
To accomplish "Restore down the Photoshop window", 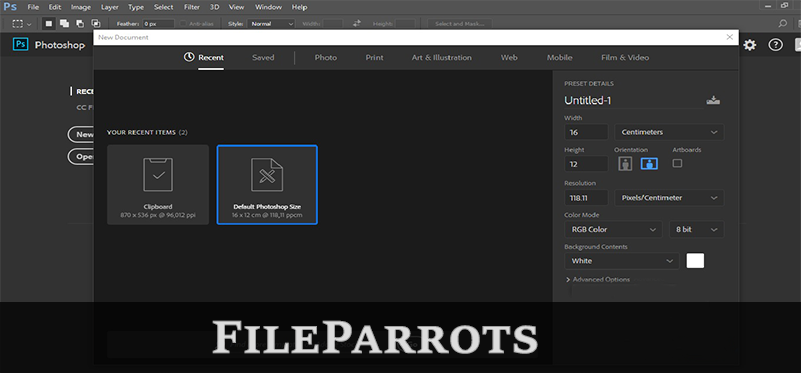I will pyautogui.click(x=784, y=5).
